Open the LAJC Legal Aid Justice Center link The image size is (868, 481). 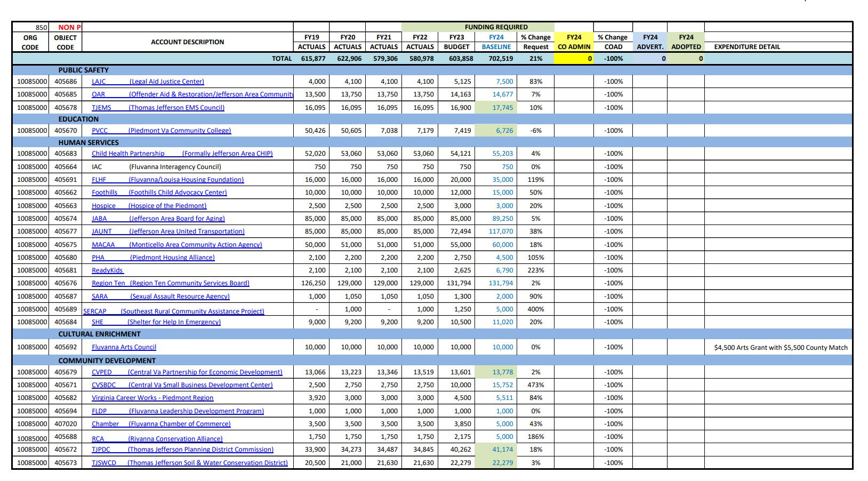coord(148,82)
